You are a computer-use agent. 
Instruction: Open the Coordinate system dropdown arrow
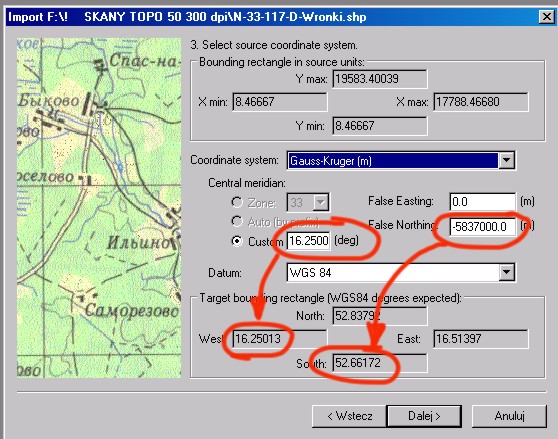coord(506,160)
